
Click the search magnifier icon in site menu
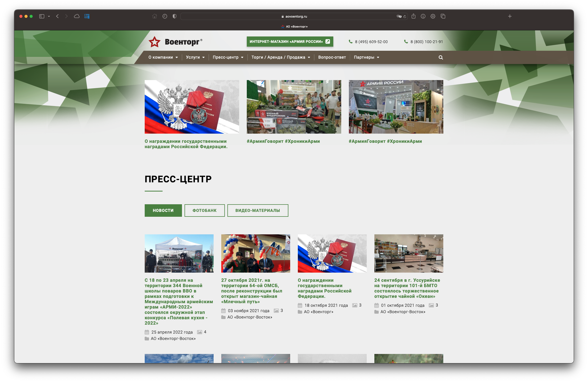pos(441,57)
